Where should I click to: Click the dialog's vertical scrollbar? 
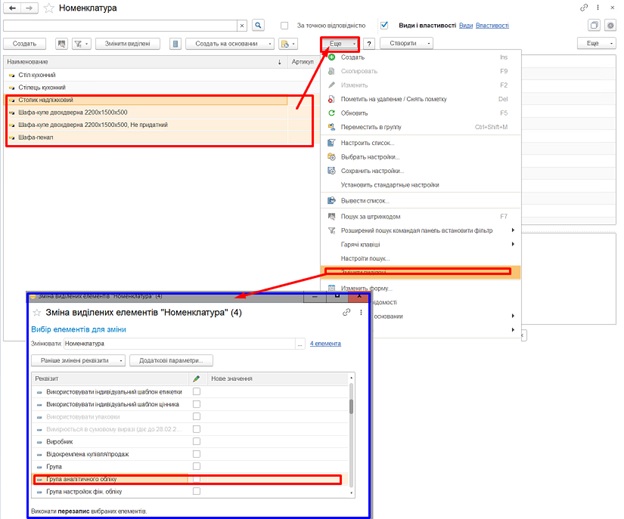click(350, 407)
